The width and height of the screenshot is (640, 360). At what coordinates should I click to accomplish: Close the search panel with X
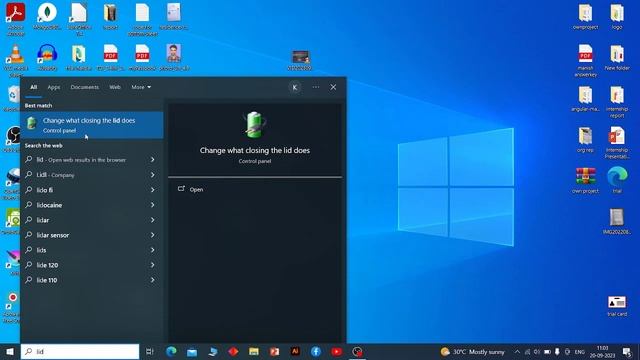tap(333, 87)
